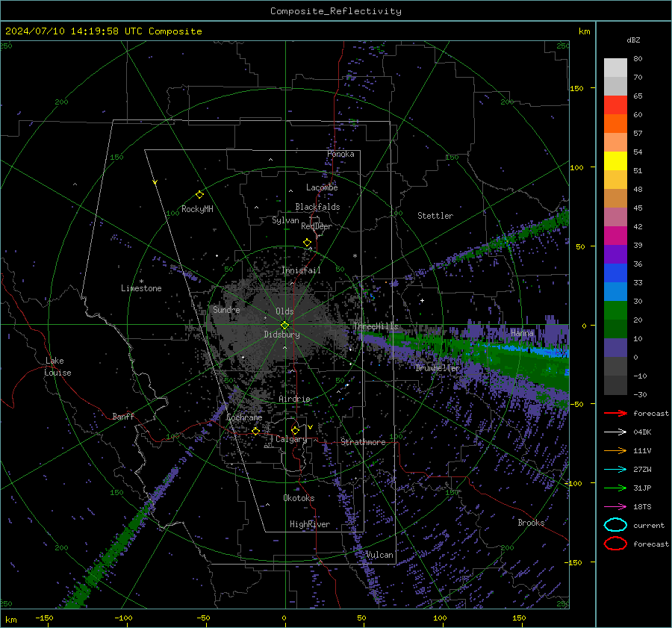The height and width of the screenshot is (628, 672).
Task: Click the Drumheller city label
Action: 438,368
